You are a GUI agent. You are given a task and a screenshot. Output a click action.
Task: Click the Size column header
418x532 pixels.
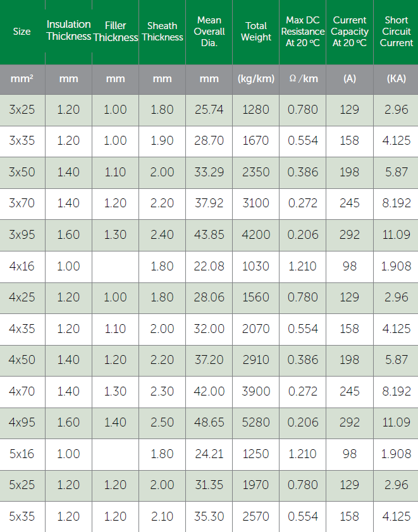coord(22,32)
